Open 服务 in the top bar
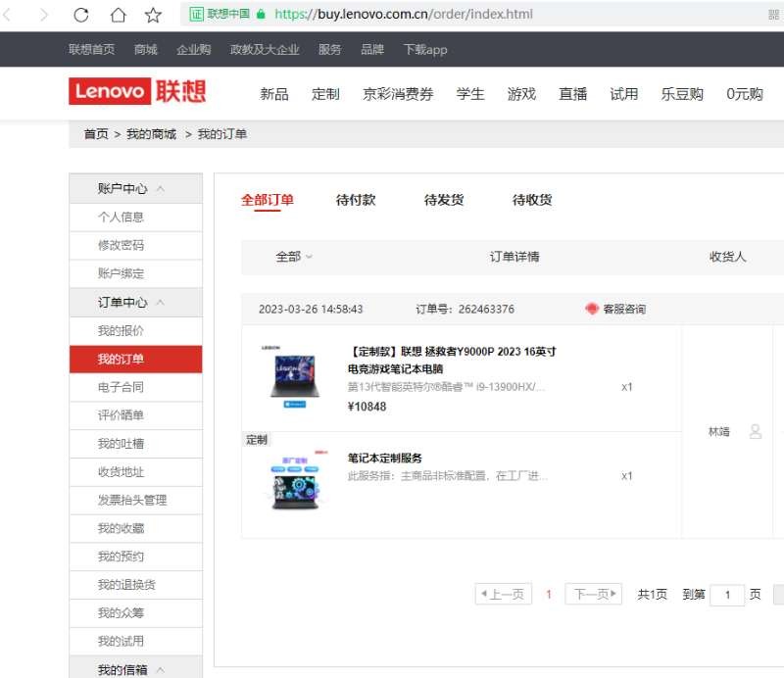784x678 pixels. (329, 50)
